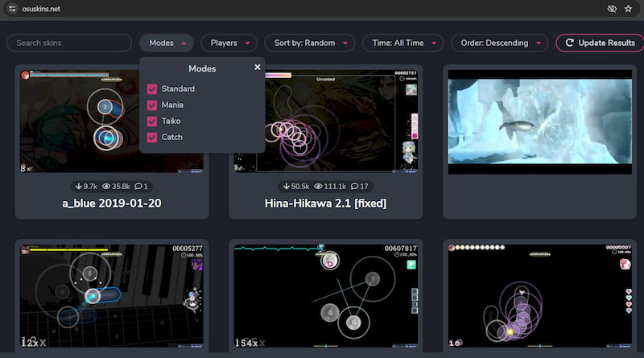644x358 pixels.
Task: Open the Order: Descending dropdown
Action: coord(499,43)
